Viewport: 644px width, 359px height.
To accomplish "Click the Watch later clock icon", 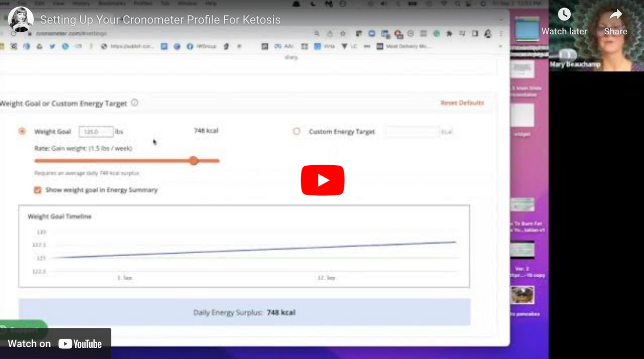I will point(564,14).
